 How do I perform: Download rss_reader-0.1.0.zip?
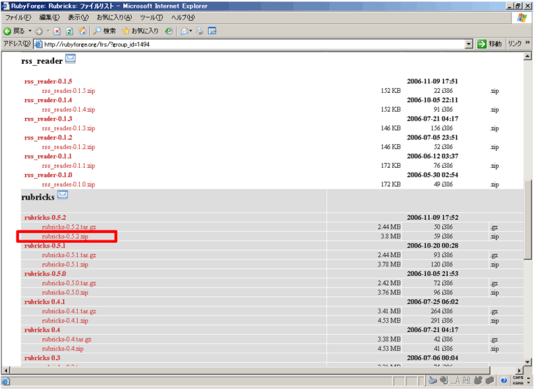(69, 185)
